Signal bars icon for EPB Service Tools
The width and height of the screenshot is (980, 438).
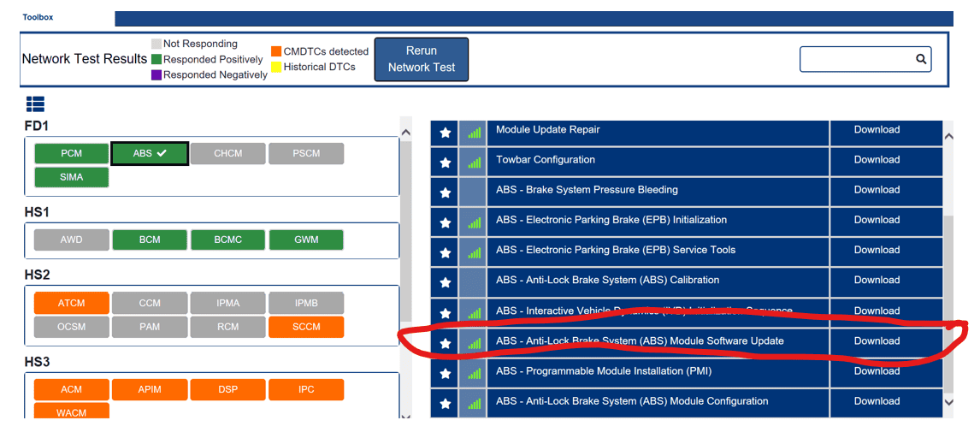[473, 252]
